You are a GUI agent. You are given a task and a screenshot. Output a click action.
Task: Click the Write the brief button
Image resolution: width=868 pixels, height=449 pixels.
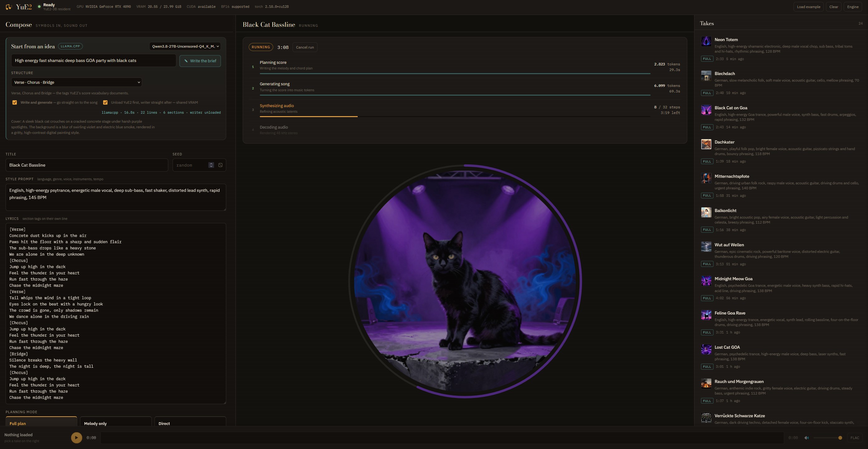coord(200,61)
